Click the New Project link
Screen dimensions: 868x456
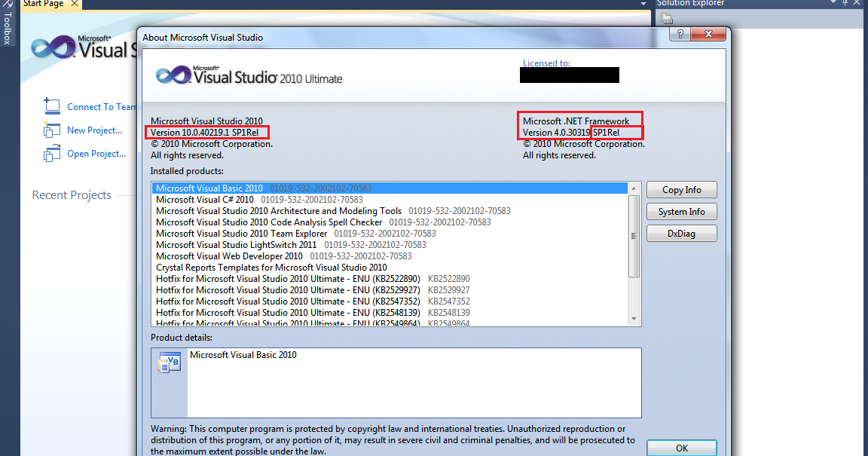[95, 130]
